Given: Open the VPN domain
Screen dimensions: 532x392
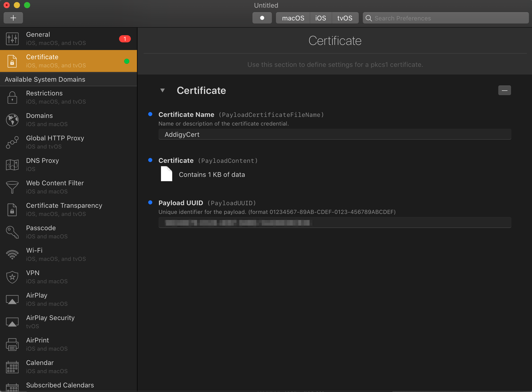Looking at the screenshot, I should (68, 277).
